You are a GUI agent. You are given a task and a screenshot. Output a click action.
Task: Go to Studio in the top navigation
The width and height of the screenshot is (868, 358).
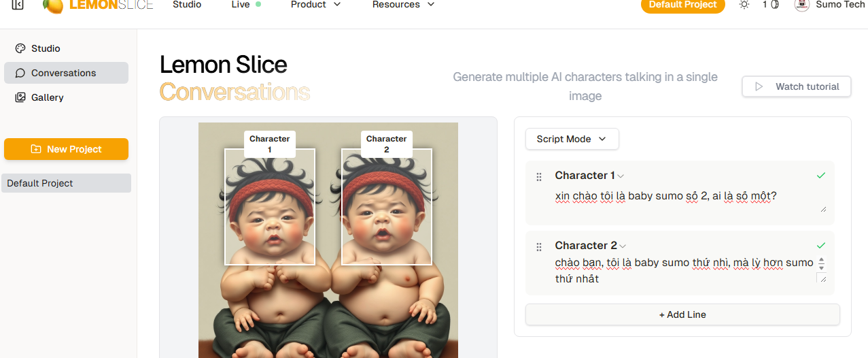click(x=187, y=4)
